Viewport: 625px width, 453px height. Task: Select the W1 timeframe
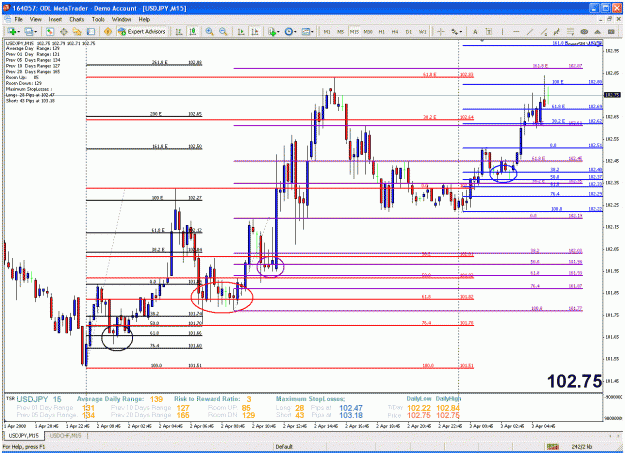[423, 32]
